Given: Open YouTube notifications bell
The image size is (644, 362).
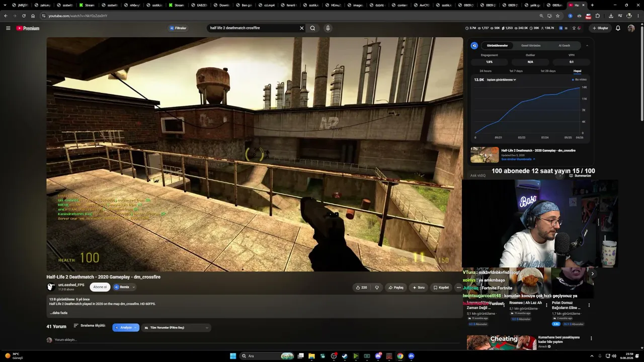Looking at the screenshot, I should point(618,28).
